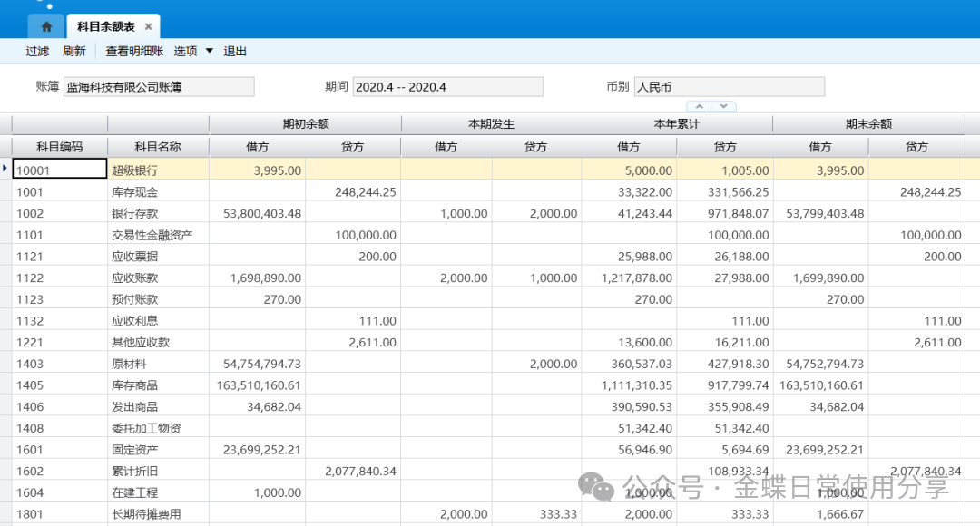Screen dimensions: 980x526
Task: Click the 科目编码 column header
Action: [x=60, y=147]
